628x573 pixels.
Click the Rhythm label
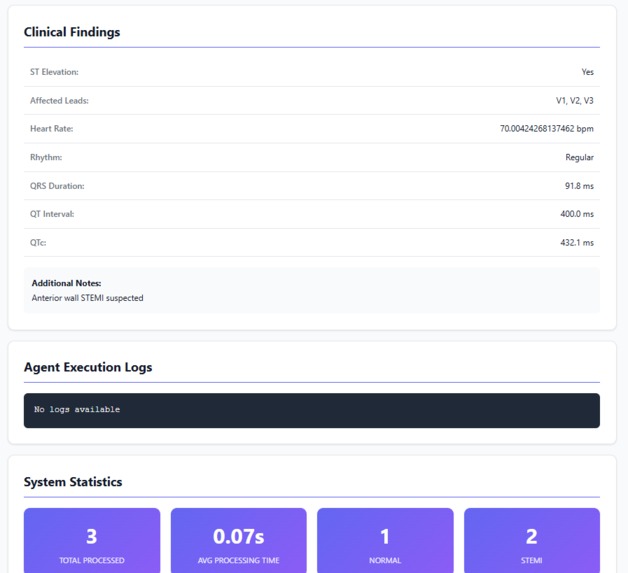(x=46, y=157)
